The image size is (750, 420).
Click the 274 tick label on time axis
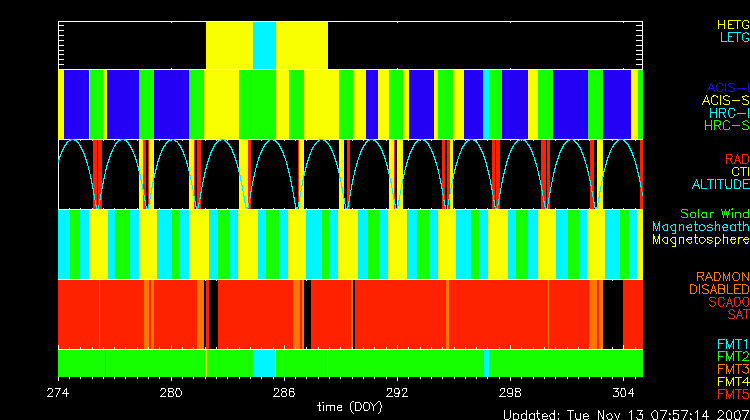(58, 392)
